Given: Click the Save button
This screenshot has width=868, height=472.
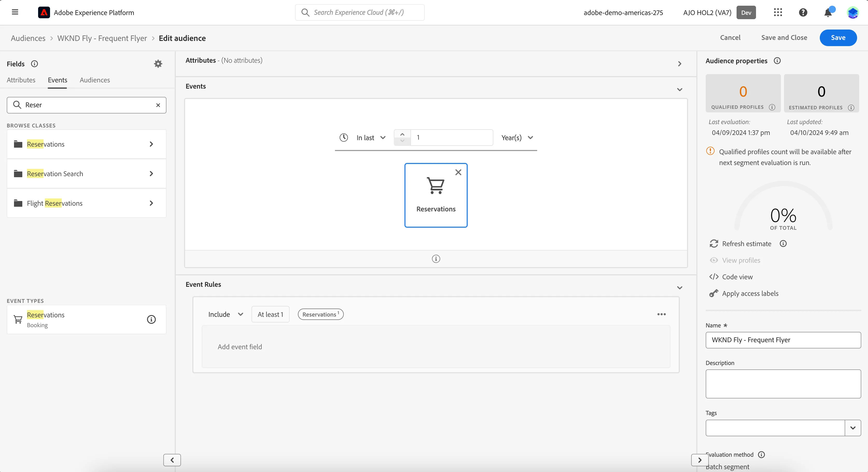Looking at the screenshot, I should 838,38.
